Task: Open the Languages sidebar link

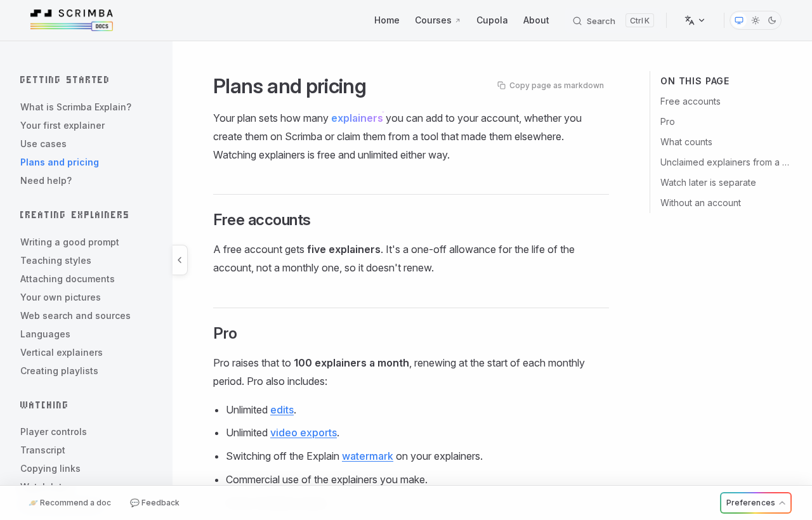Action: point(45,334)
